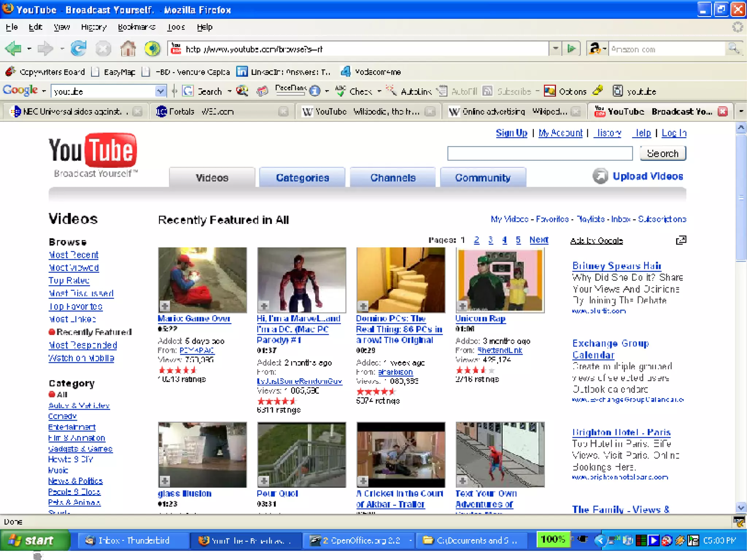Click the Documents folder taskbar button

click(x=472, y=540)
